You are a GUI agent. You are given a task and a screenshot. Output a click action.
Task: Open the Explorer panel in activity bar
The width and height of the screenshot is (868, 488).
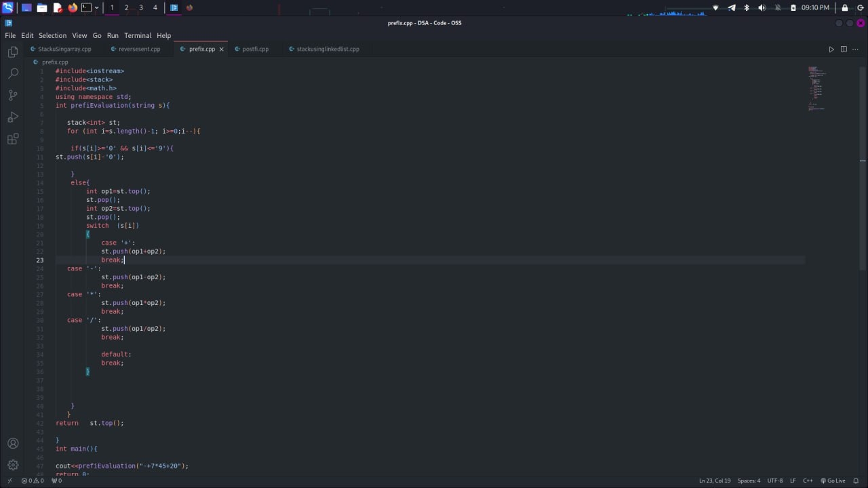click(13, 52)
